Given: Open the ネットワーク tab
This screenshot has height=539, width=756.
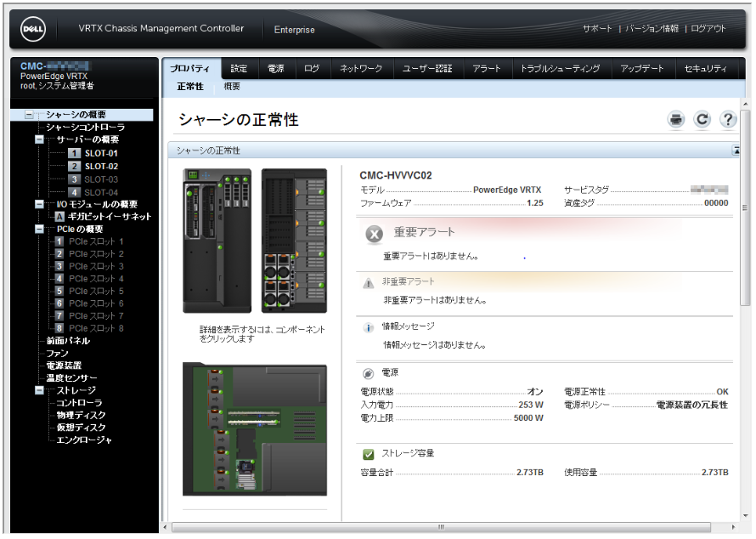Looking at the screenshot, I should click(361, 69).
